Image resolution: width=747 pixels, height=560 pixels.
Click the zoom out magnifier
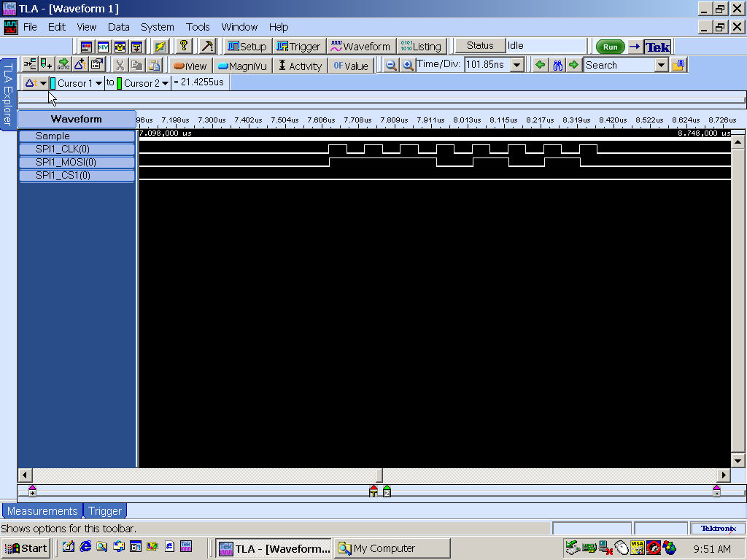(391, 65)
